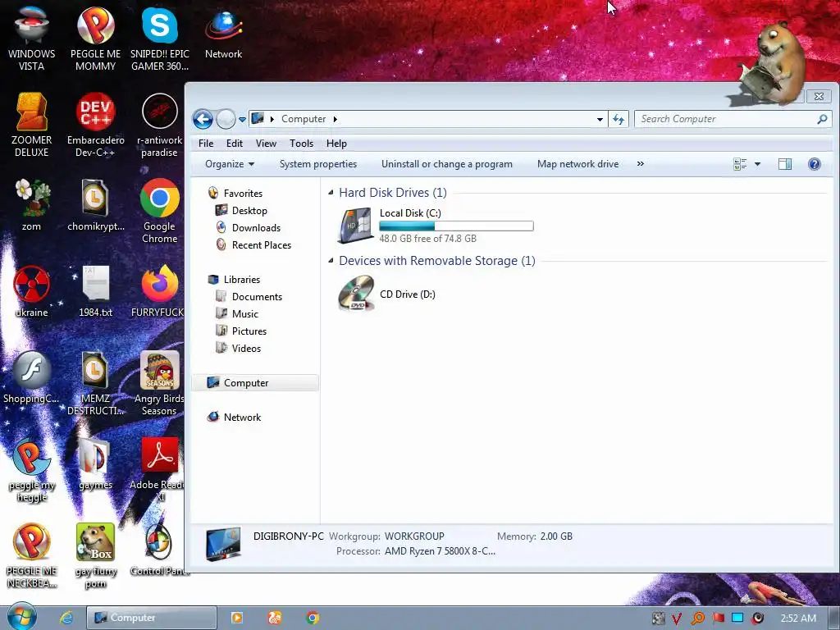Click the Explorer Forward navigation arrow
840x630 pixels.
(x=226, y=119)
